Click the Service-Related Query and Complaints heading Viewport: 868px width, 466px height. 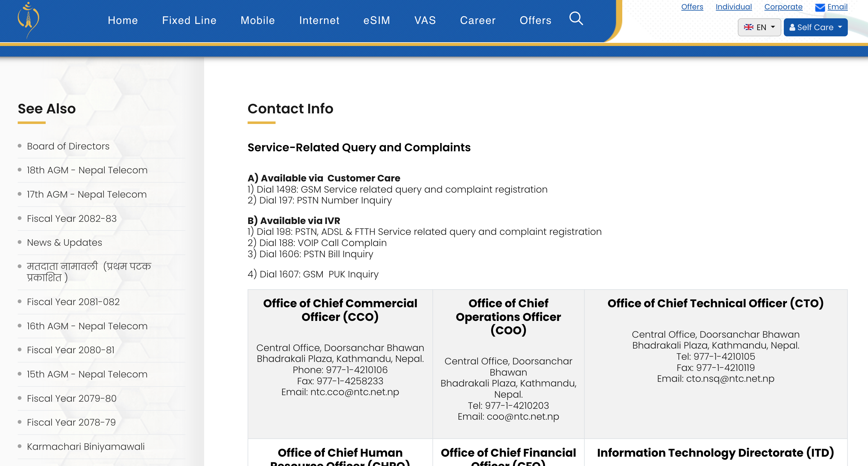tap(359, 148)
